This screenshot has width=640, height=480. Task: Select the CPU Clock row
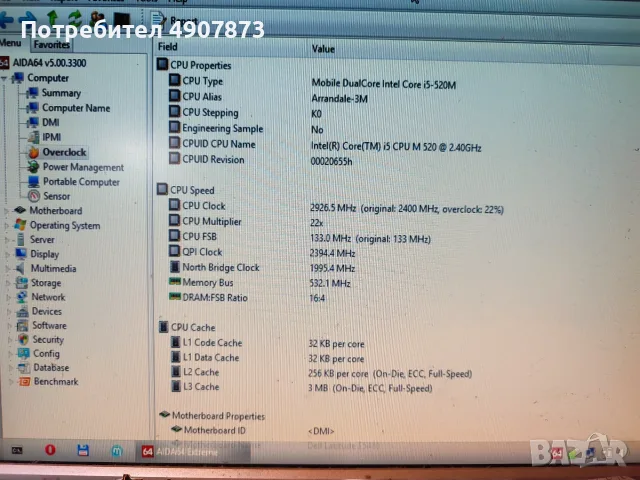click(336, 207)
